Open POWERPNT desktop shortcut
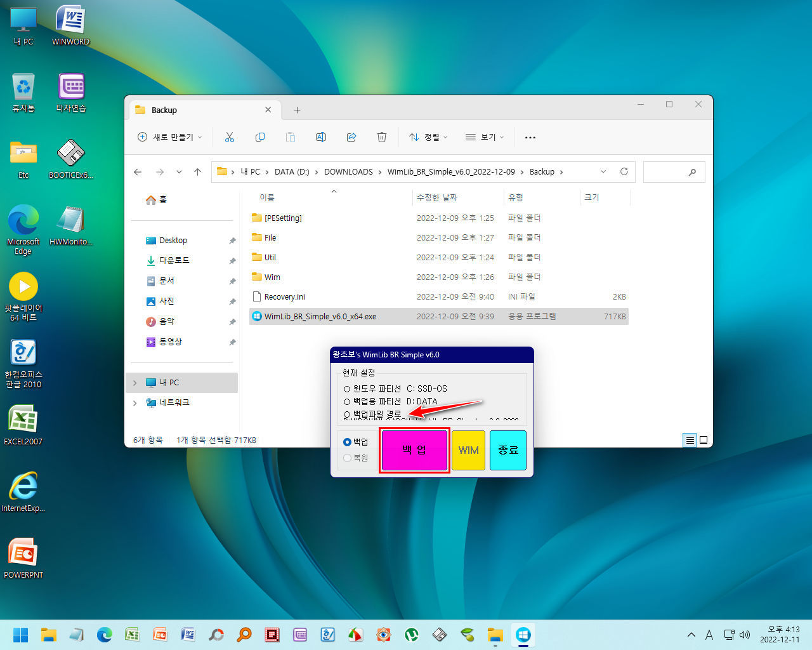Screen dimensions: 812x650 click(x=23, y=559)
